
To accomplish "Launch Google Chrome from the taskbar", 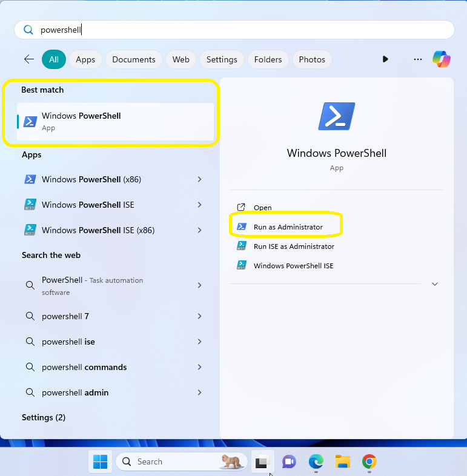I will [x=369, y=461].
